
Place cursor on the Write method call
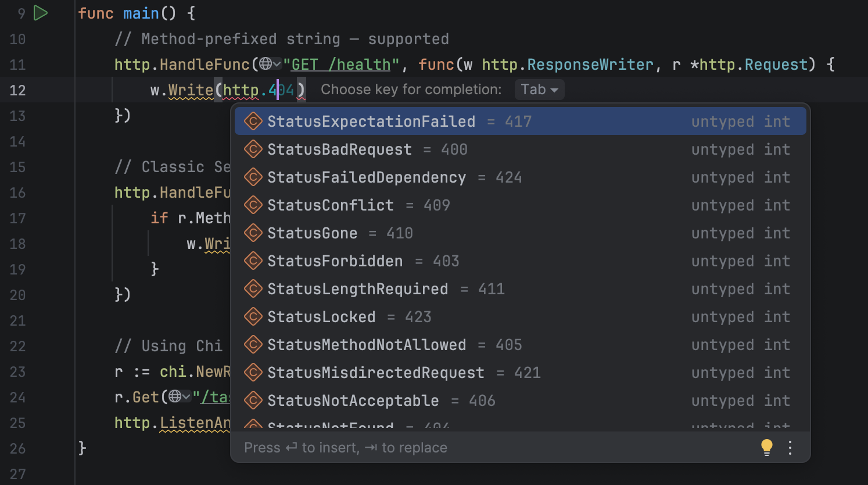191,90
